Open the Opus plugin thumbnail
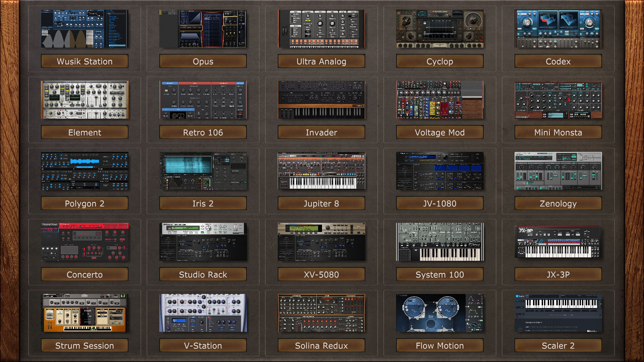This screenshot has width=644, height=362. (203, 29)
